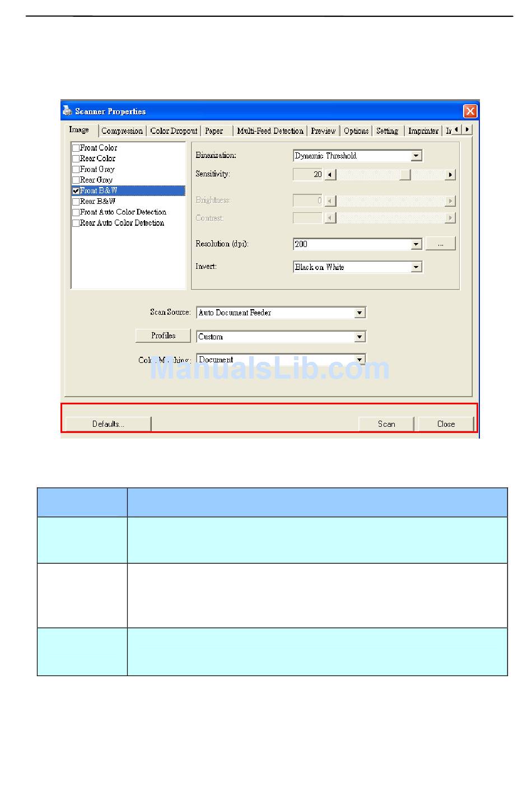Click the Scan button
This screenshot has width=532, height=797.
click(x=386, y=424)
